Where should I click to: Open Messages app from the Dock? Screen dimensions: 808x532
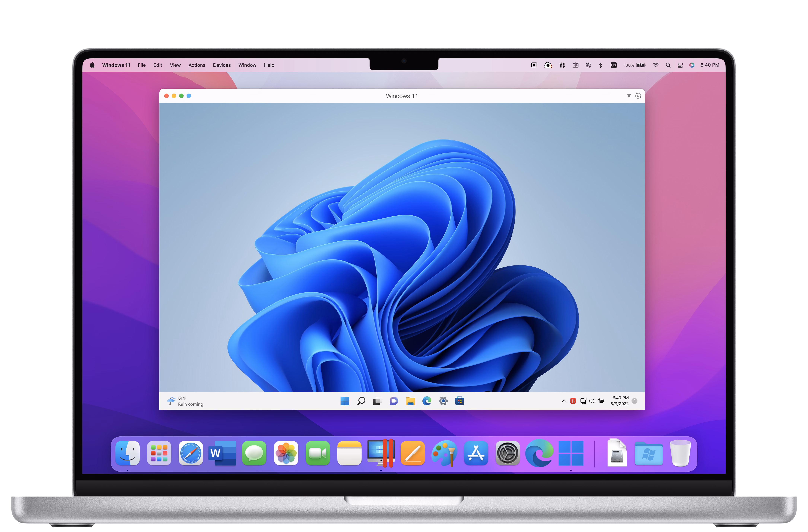pyautogui.click(x=254, y=453)
